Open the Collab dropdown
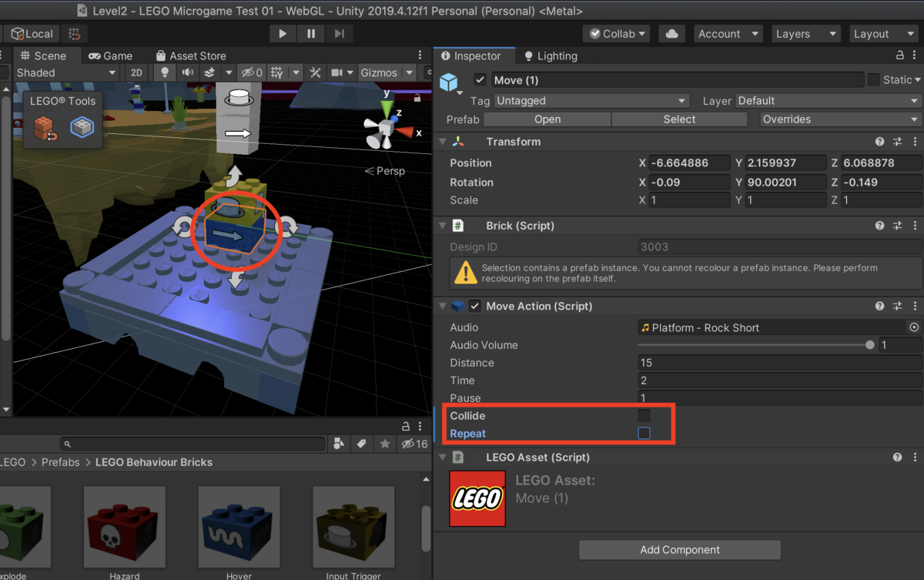The image size is (924, 580). click(x=616, y=34)
